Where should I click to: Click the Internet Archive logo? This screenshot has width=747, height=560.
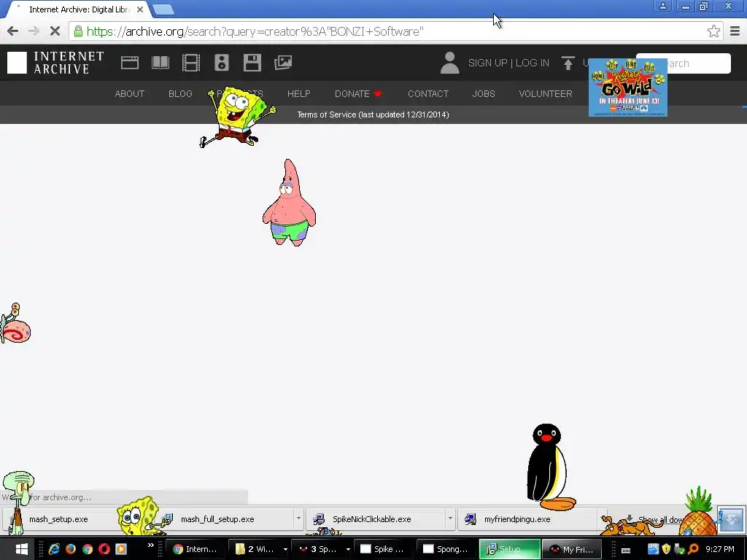pyautogui.click(x=55, y=63)
